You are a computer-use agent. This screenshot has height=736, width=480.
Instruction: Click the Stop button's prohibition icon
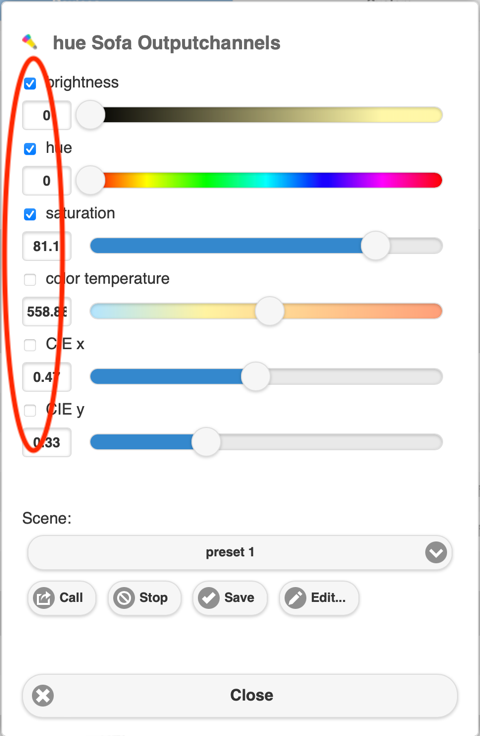click(124, 598)
